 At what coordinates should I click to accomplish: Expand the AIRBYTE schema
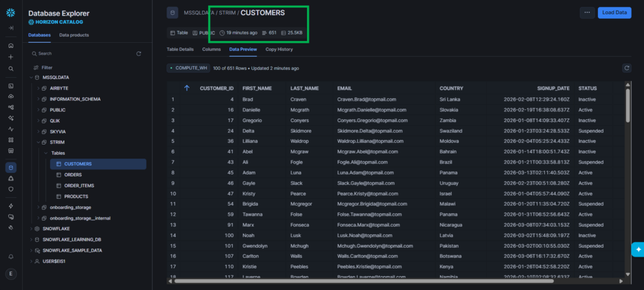(x=38, y=88)
